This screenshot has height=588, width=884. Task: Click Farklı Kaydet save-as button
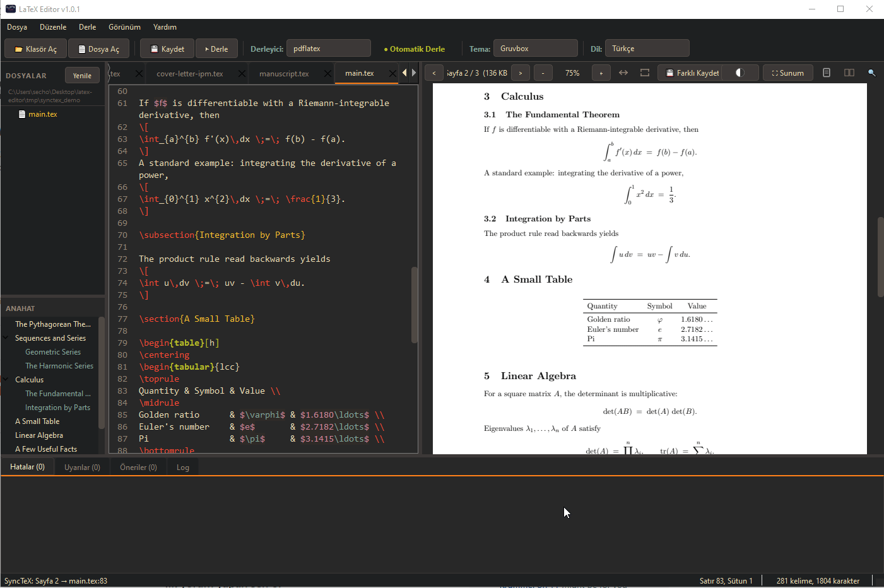[692, 73]
